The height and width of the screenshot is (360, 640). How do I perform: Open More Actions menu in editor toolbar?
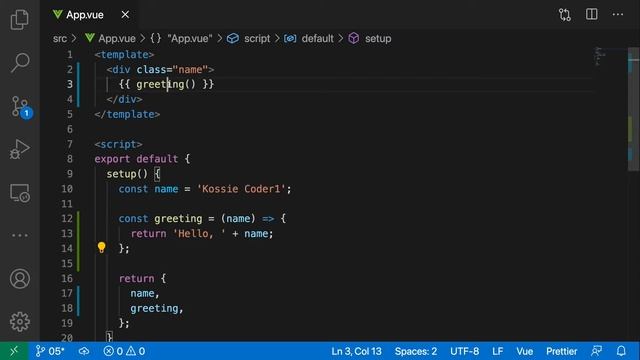click(618, 15)
